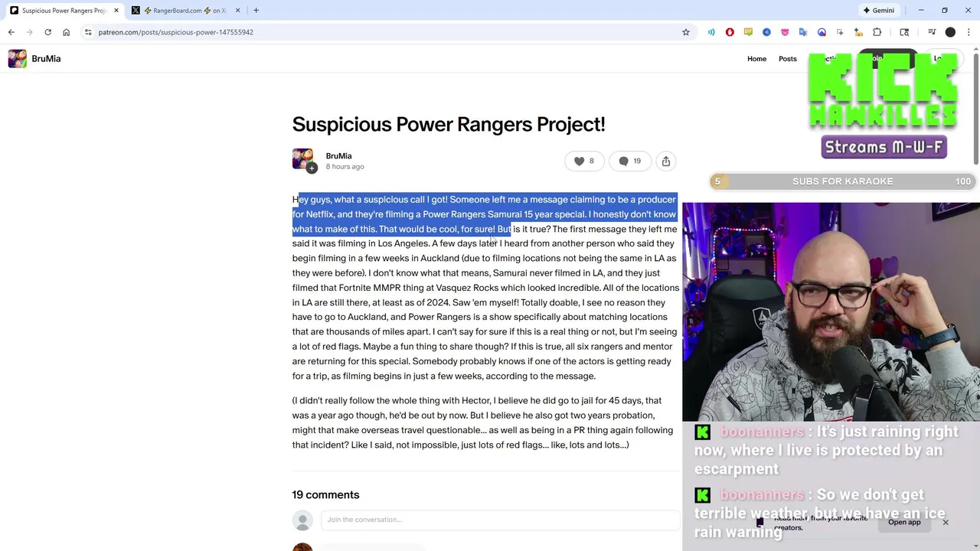Close the RangerBoard.com X tab

(x=237, y=10)
